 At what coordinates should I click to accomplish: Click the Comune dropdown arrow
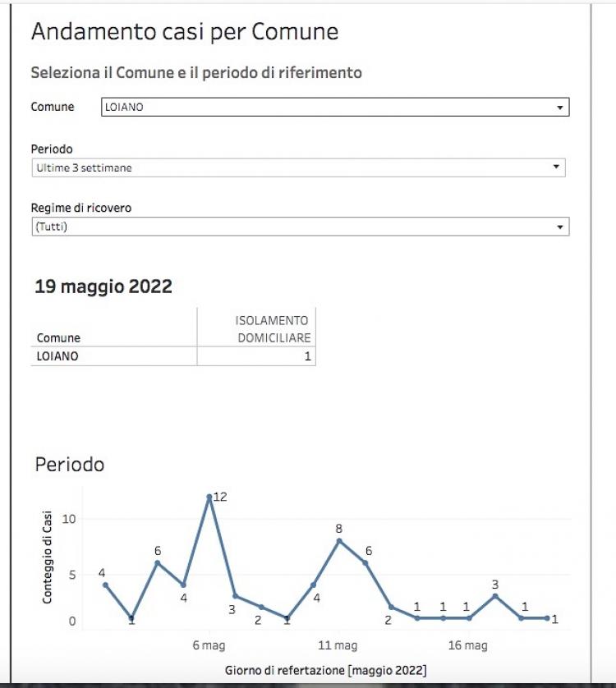[x=559, y=108]
